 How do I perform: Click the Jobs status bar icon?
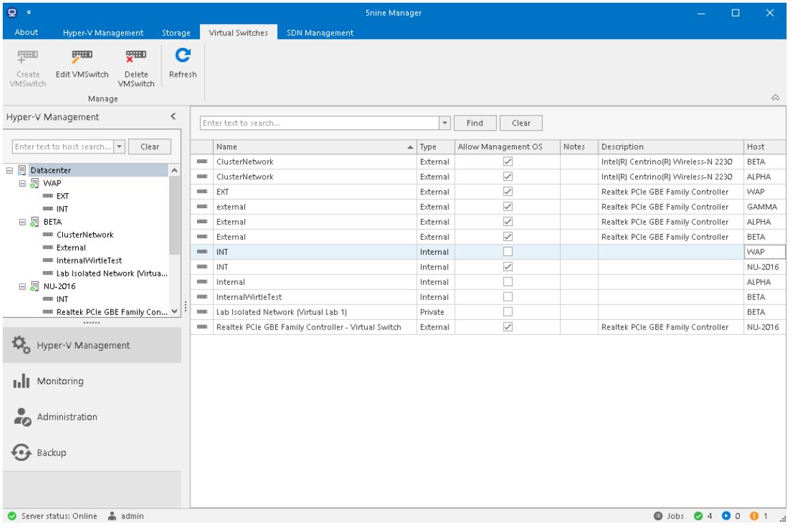tap(658, 516)
